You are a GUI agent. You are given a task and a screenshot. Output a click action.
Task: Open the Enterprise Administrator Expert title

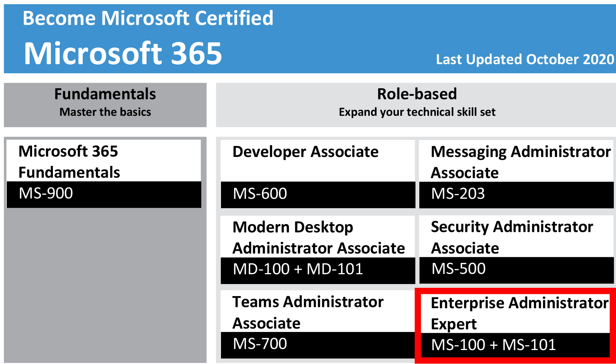520,313
